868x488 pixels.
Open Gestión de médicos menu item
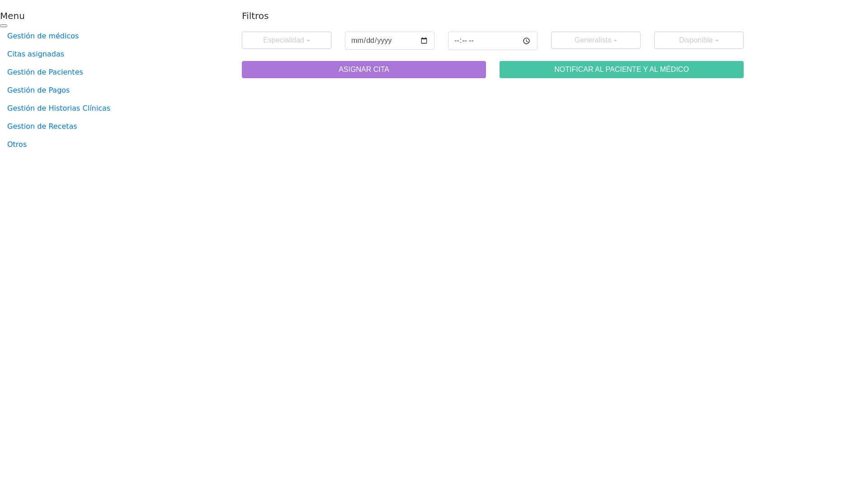(x=43, y=36)
